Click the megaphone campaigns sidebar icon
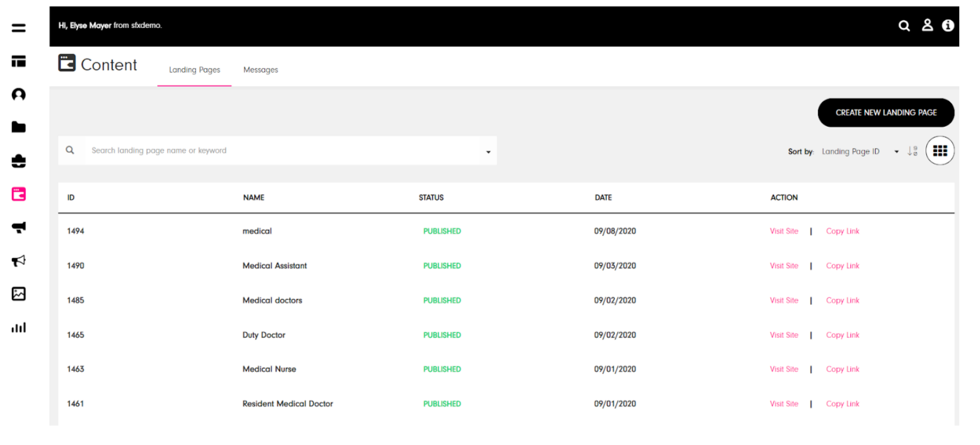 tap(19, 260)
